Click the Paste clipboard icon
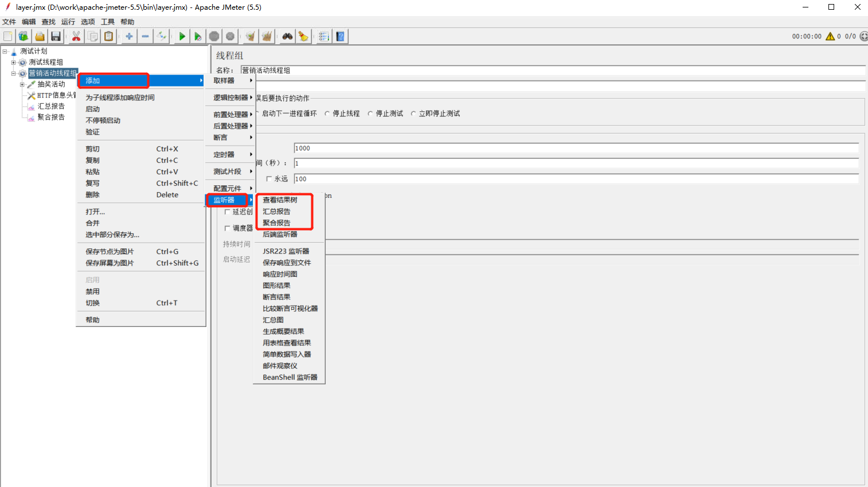The height and width of the screenshot is (487, 868). (x=108, y=36)
